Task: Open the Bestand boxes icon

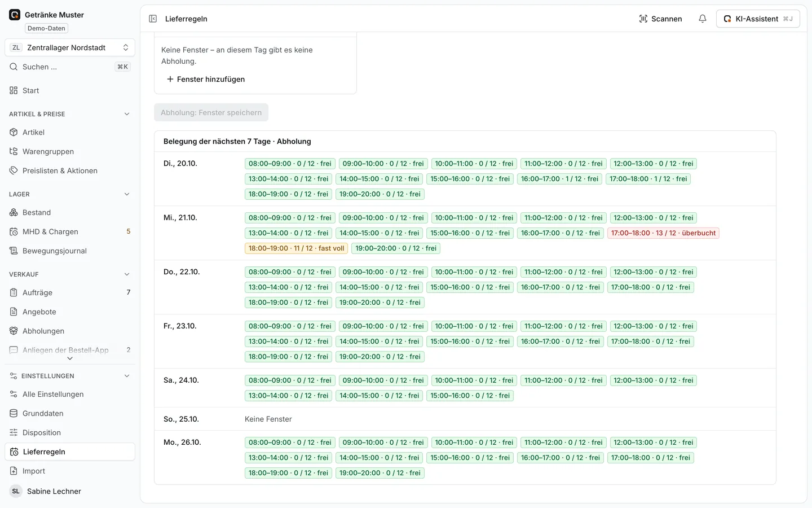Action: coord(14,212)
